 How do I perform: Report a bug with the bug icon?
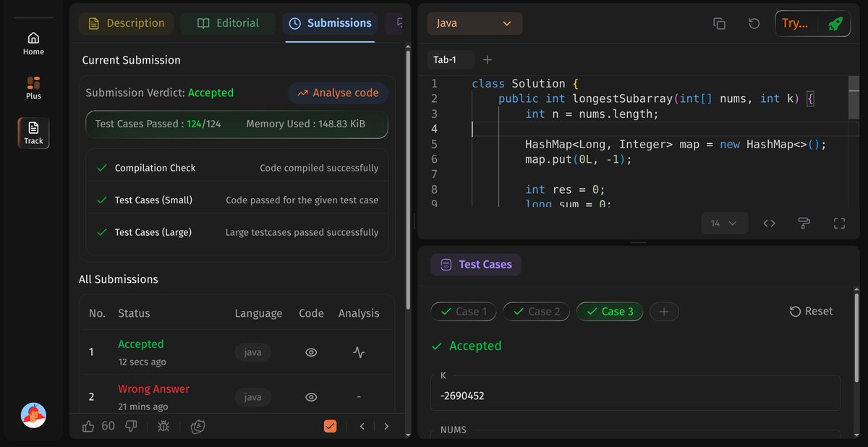tap(164, 427)
